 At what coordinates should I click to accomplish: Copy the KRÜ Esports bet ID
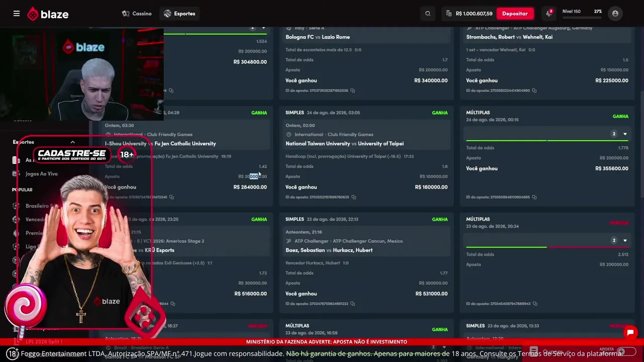coord(173,304)
